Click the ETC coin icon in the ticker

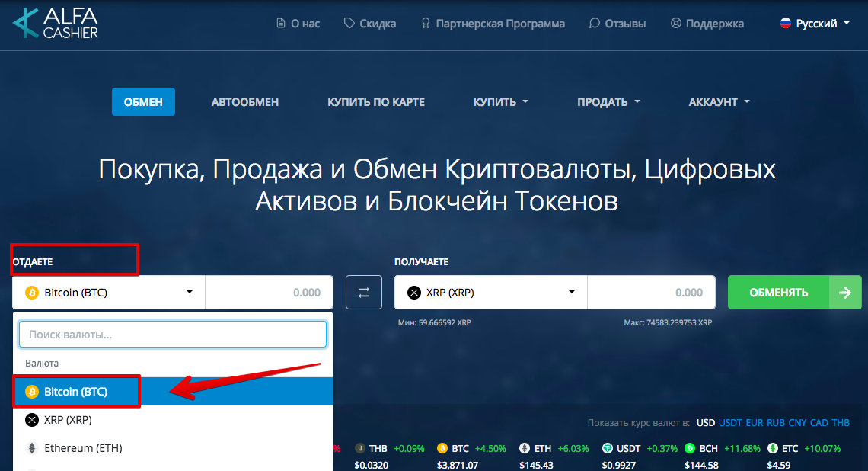[772, 448]
